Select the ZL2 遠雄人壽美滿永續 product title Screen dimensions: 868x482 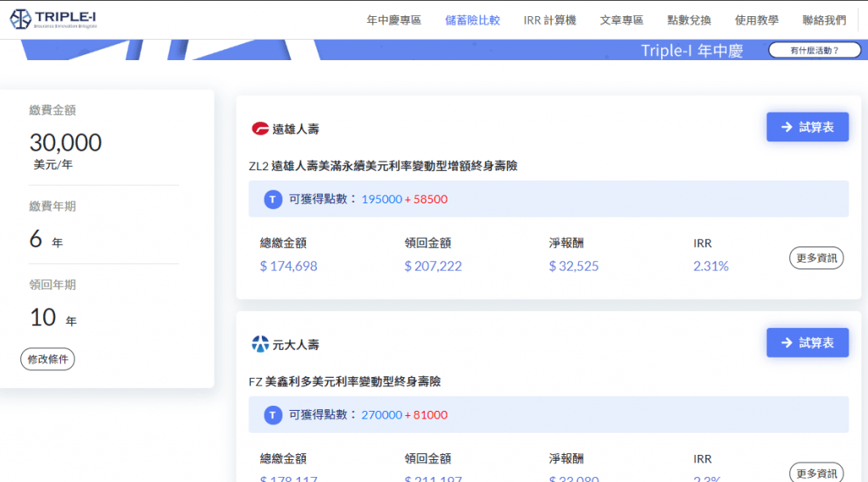(x=383, y=166)
